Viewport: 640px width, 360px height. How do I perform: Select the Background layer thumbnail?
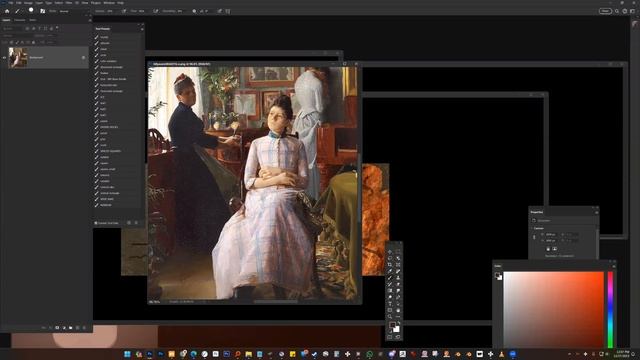pyautogui.click(x=18, y=58)
